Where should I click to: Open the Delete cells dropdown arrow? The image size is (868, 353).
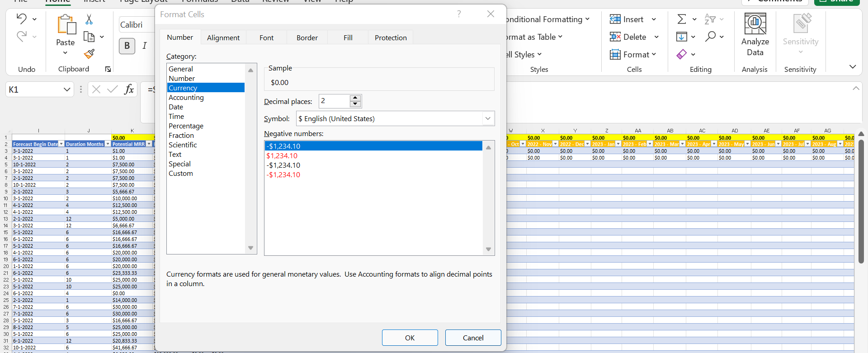pyautogui.click(x=656, y=37)
